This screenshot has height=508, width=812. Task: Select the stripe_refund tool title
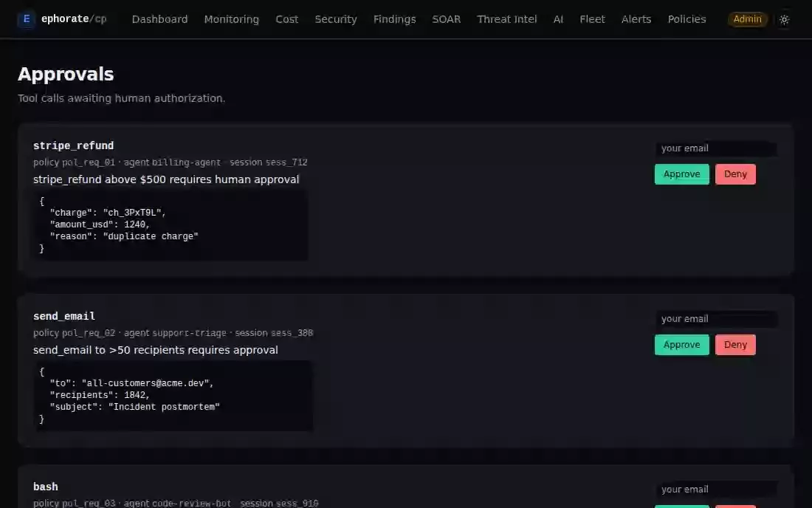[x=74, y=145]
